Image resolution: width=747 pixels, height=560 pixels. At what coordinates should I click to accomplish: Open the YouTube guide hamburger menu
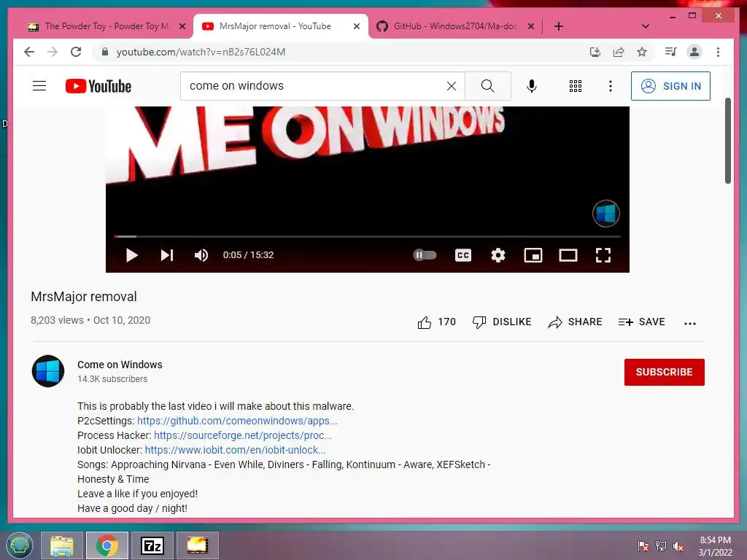(x=39, y=86)
